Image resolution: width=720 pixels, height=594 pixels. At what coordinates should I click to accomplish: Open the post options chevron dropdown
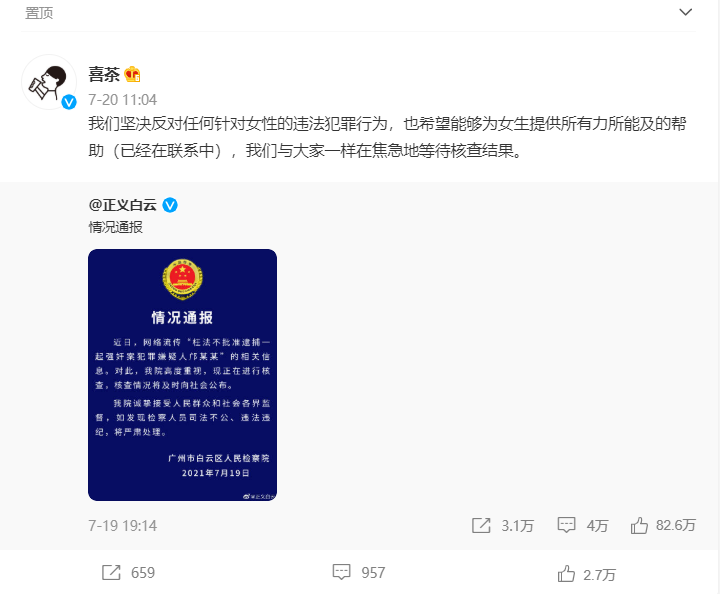click(685, 12)
